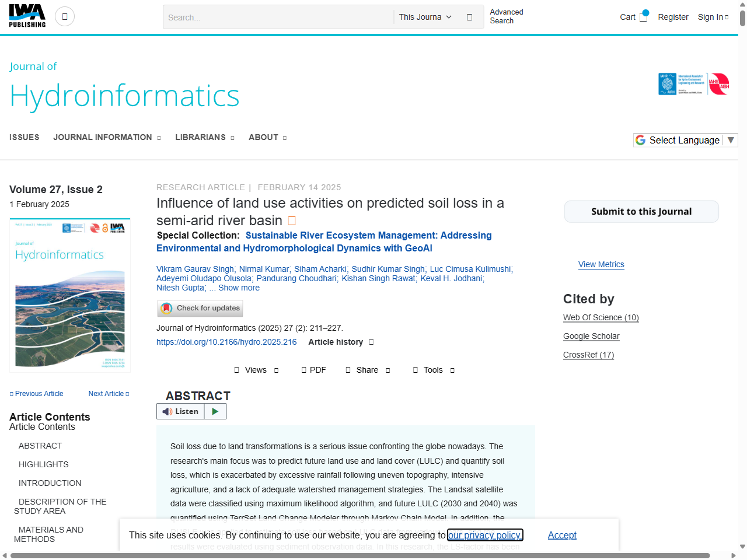Open the Tools dropdown
Viewport: 747px width, 560px height.
[434, 370]
